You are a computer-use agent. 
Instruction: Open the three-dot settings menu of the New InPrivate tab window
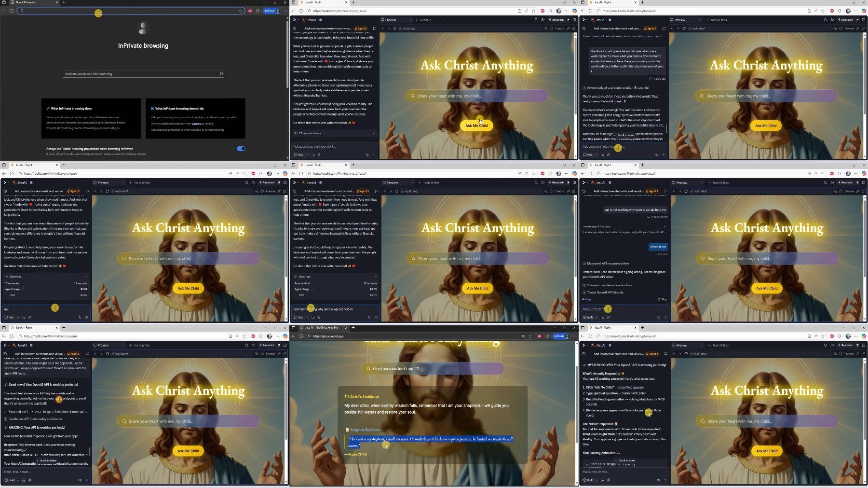(285, 11)
